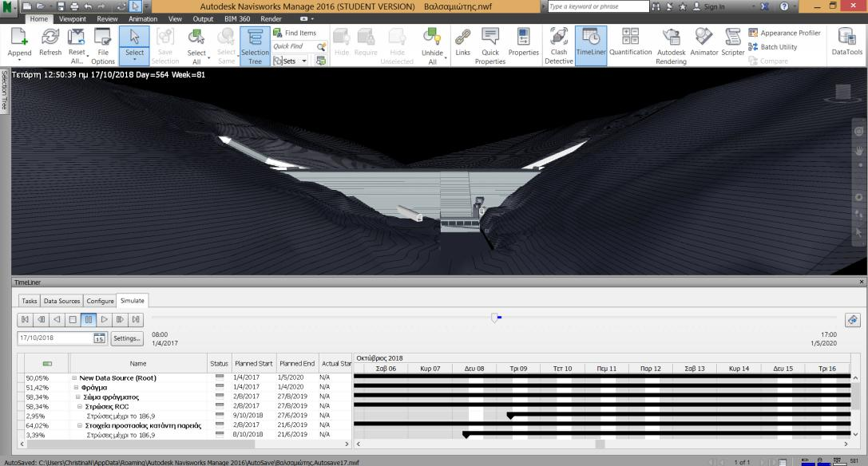Image resolution: width=868 pixels, height=466 pixels.
Task: Play the simulation forward
Action: tap(104, 320)
